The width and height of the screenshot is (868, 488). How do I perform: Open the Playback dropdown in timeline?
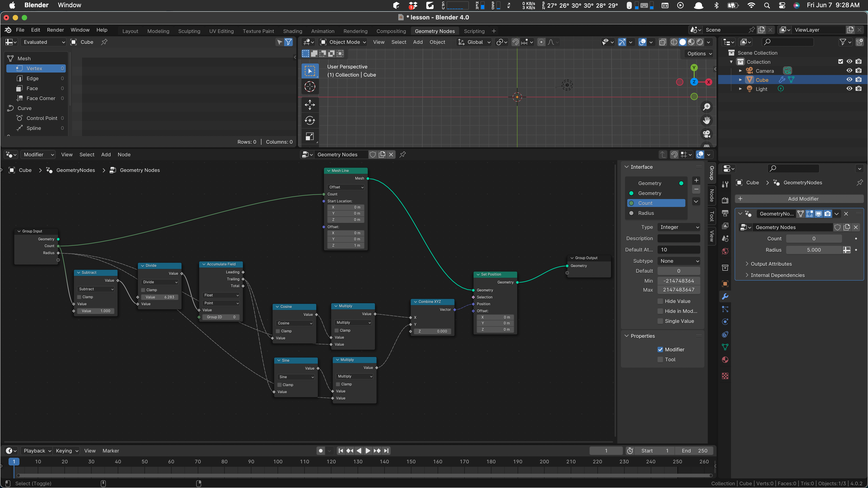coord(37,451)
